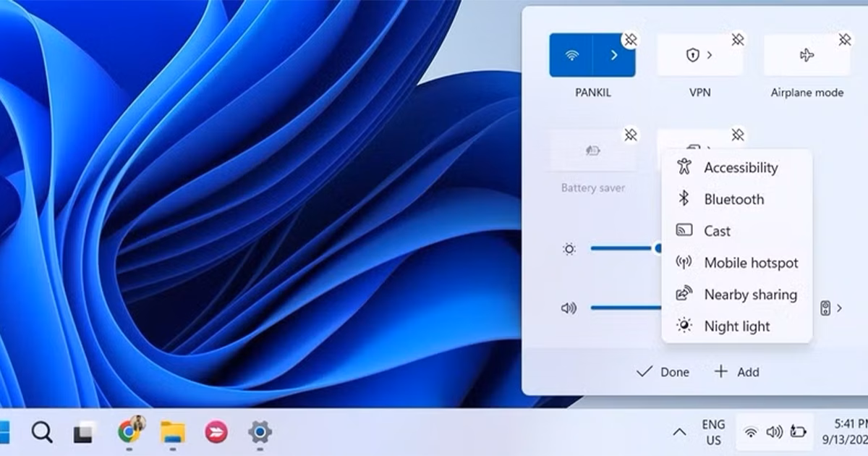Image resolution: width=868 pixels, height=456 pixels.
Task: Click the Done button
Action: pyautogui.click(x=663, y=372)
